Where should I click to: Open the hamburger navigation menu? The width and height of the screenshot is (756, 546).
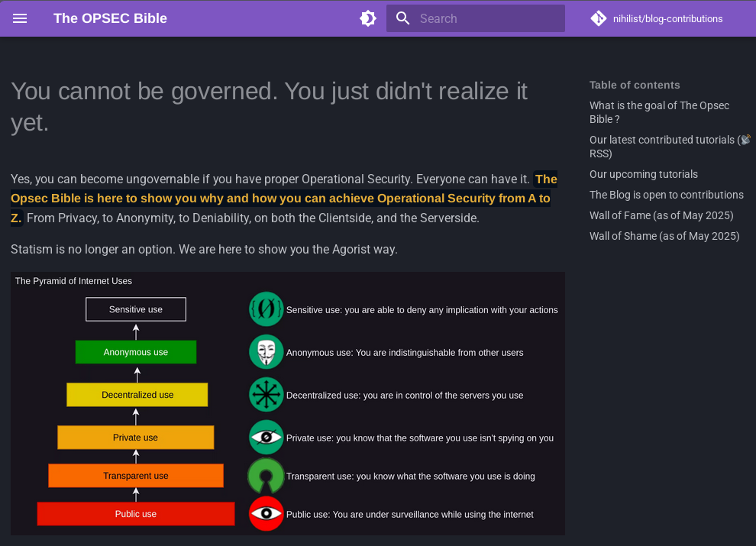click(x=20, y=18)
